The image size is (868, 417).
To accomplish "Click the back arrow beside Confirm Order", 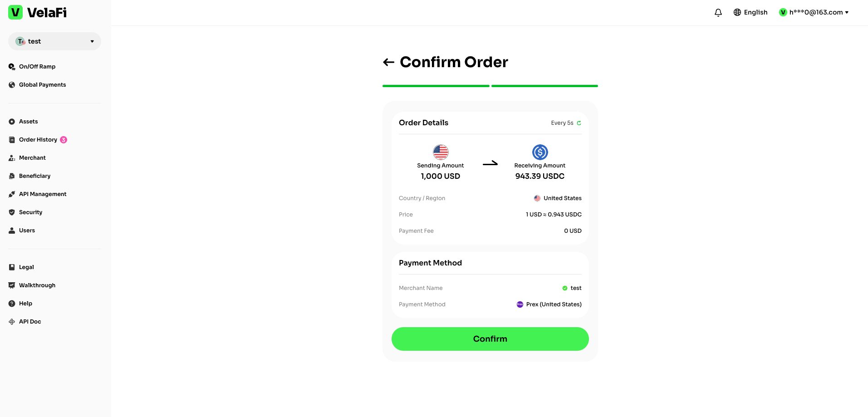I will coord(388,62).
